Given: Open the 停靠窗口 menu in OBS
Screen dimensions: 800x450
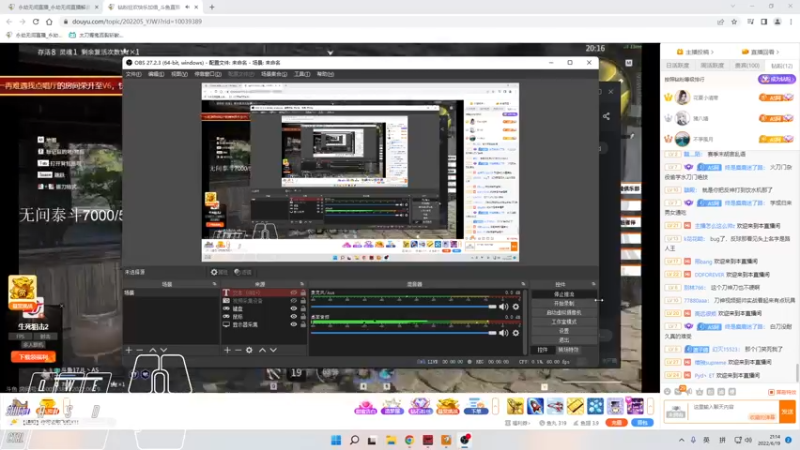Looking at the screenshot, I should (x=208, y=74).
